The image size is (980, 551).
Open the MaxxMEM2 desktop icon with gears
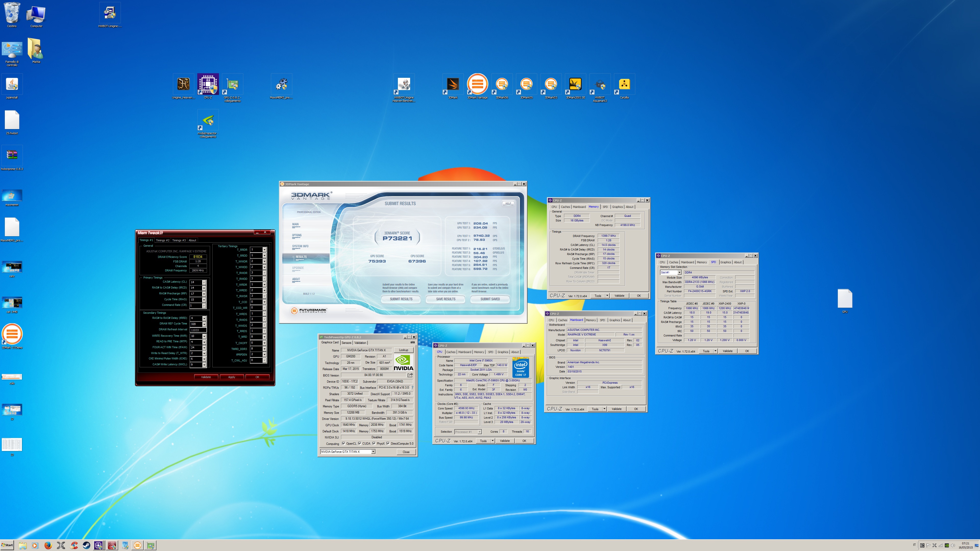click(x=281, y=86)
